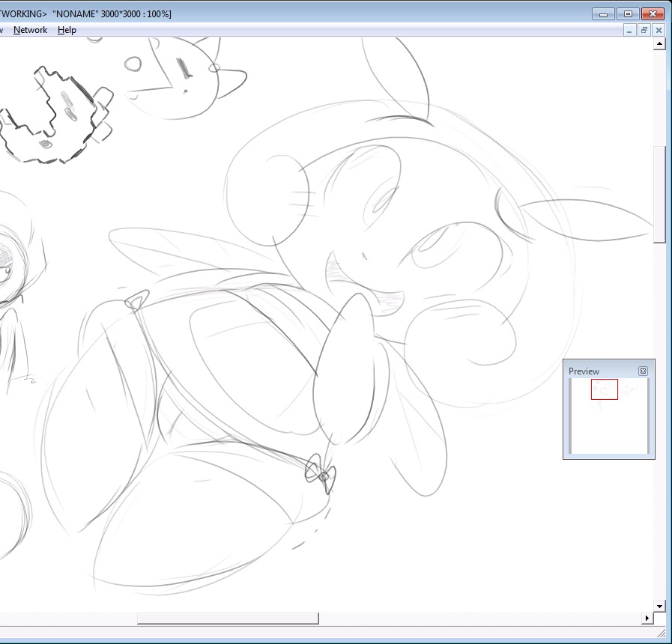Close the inner document window
This screenshot has height=644, width=672.
(x=659, y=30)
